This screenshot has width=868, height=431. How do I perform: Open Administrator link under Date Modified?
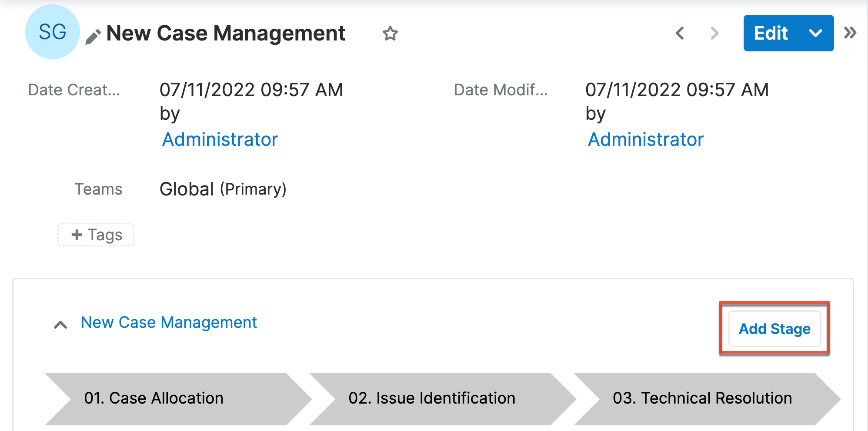(646, 140)
